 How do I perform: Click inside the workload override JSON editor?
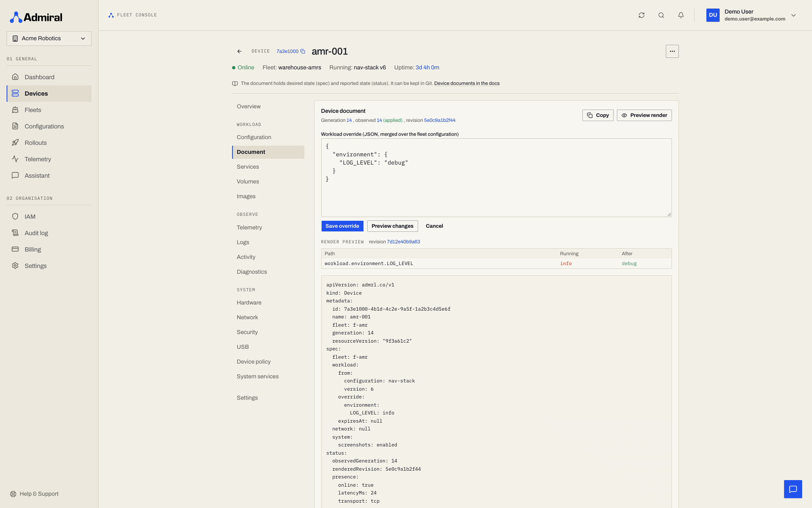pyautogui.click(x=496, y=178)
